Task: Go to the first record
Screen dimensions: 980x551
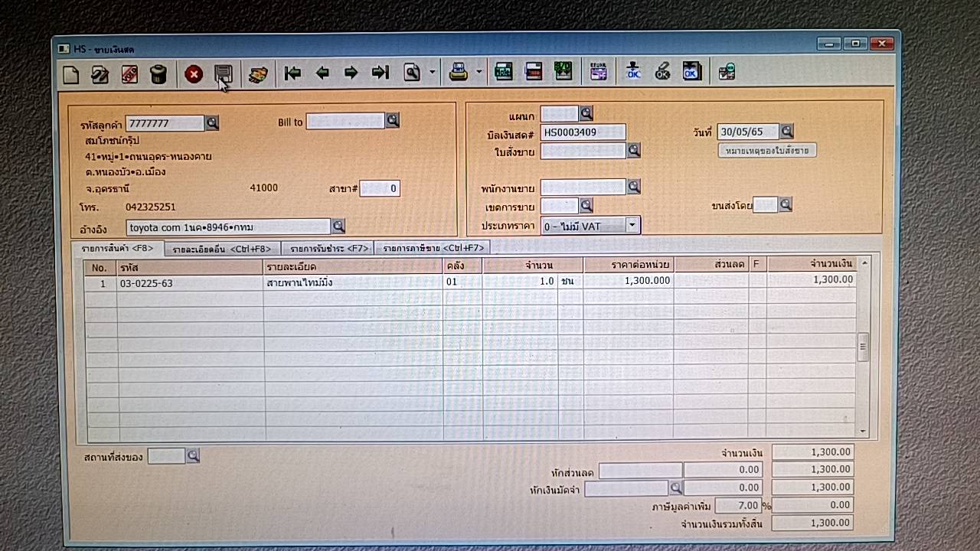Action: [292, 73]
